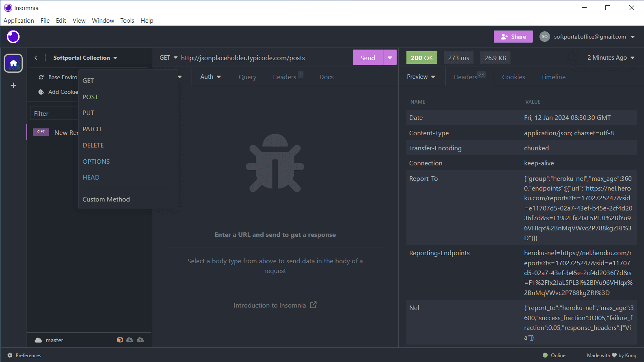Viewport: 644px width, 362px height.
Task: Go back using the chevron beside Softportal Collection
Action: pos(36,58)
